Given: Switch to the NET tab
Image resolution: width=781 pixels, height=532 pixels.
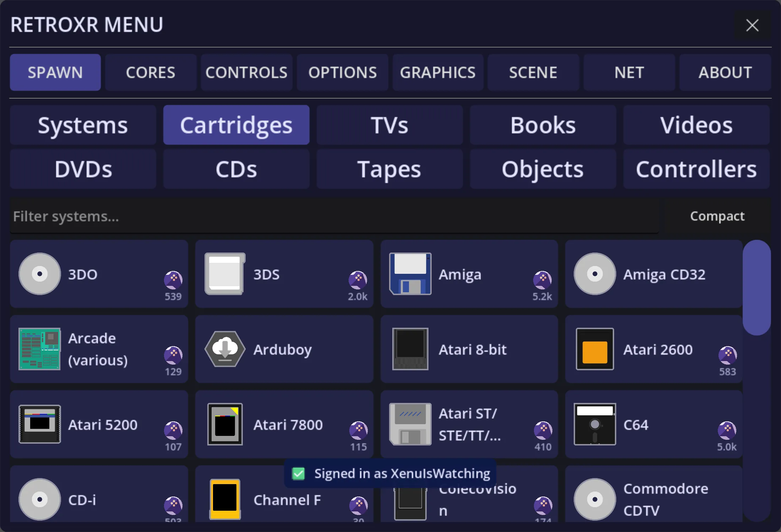Looking at the screenshot, I should click(x=629, y=72).
